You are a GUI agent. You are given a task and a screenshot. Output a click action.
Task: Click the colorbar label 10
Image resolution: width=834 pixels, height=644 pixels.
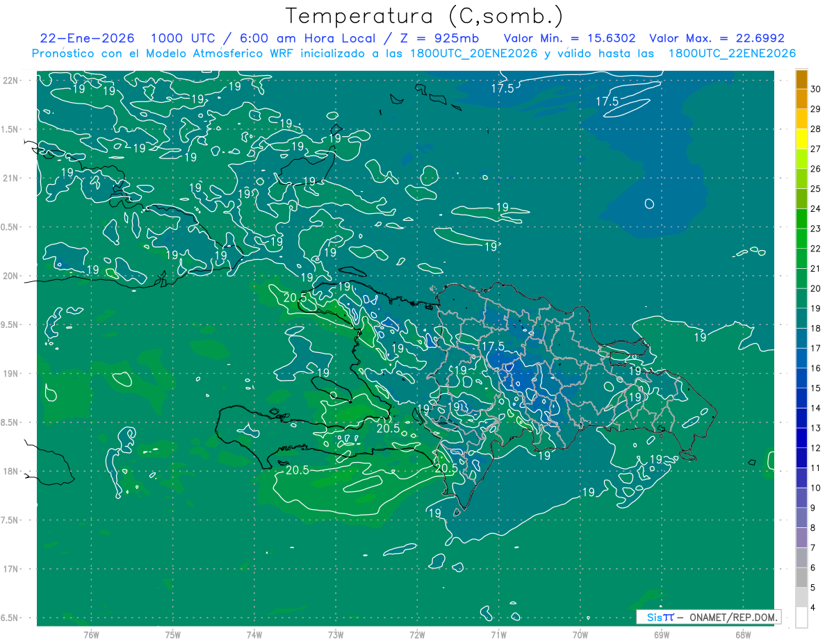[816, 488]
